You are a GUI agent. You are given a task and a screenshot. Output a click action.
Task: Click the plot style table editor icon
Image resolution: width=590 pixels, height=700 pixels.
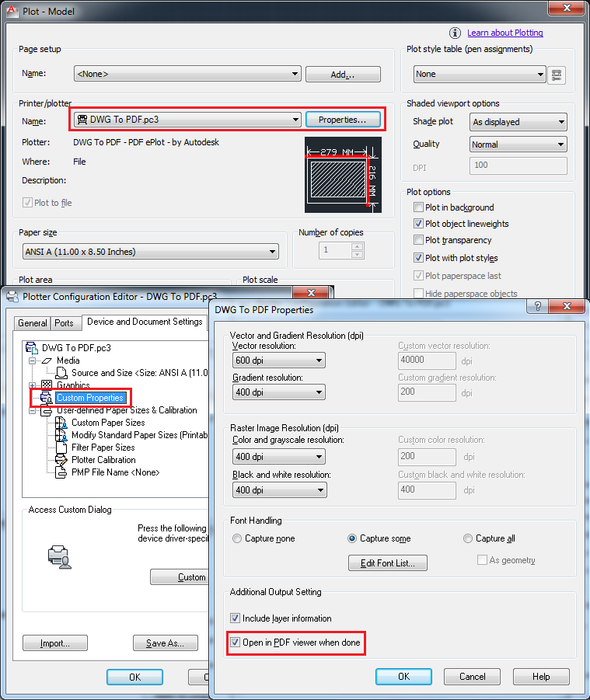(557, 75)
